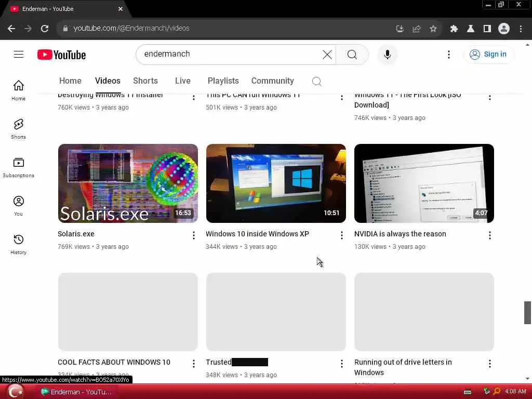Open Running out of drive letters title
The width and height of the screenshot is (532, 399).
[403, 367]
